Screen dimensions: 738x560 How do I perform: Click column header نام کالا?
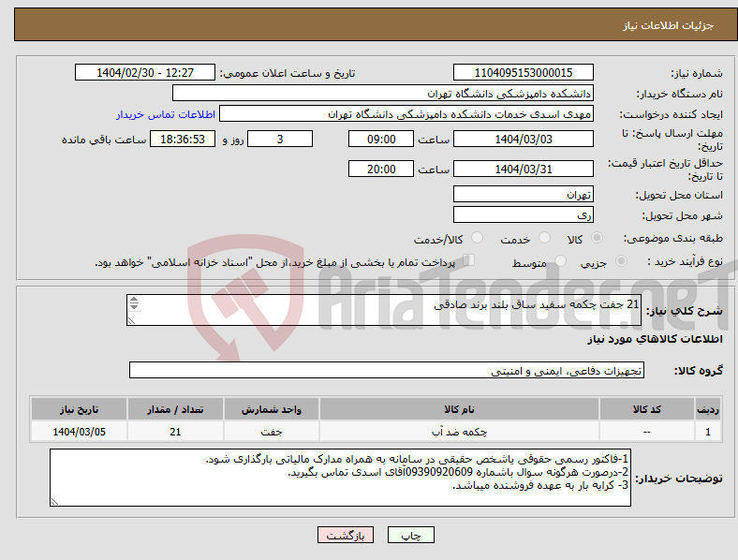click(x=459, y=409)
